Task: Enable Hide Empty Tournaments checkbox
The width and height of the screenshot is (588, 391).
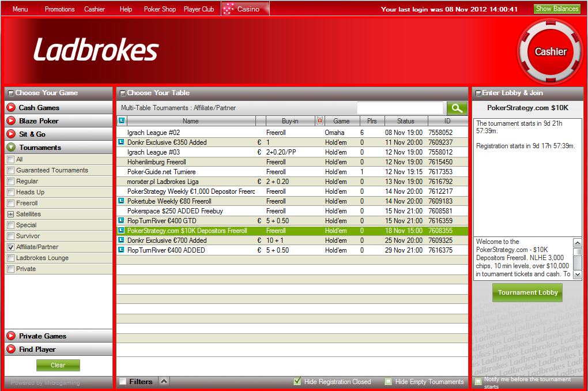Action: 389,382
